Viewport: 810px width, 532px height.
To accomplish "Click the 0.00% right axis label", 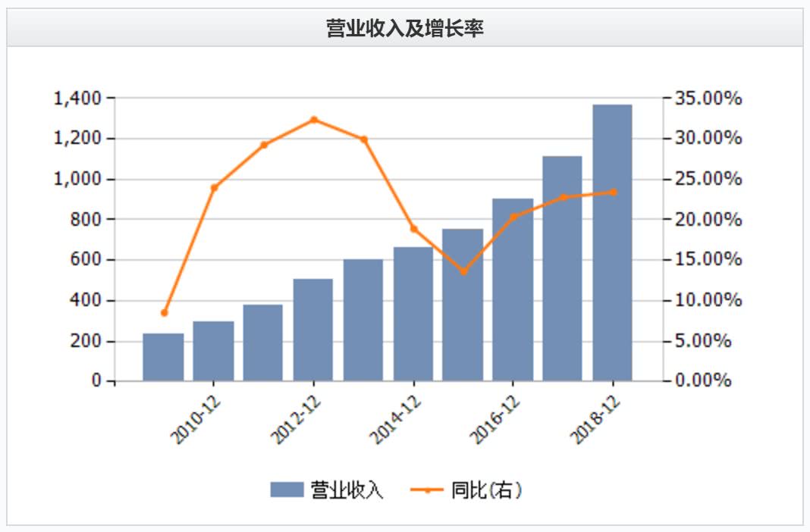I will point(704,380).
